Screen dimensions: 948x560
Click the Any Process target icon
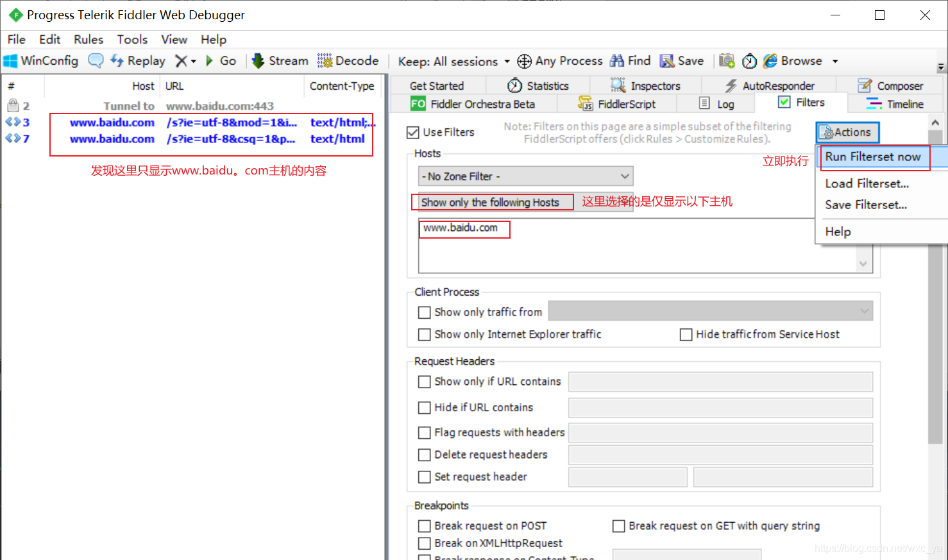(524, 61)
